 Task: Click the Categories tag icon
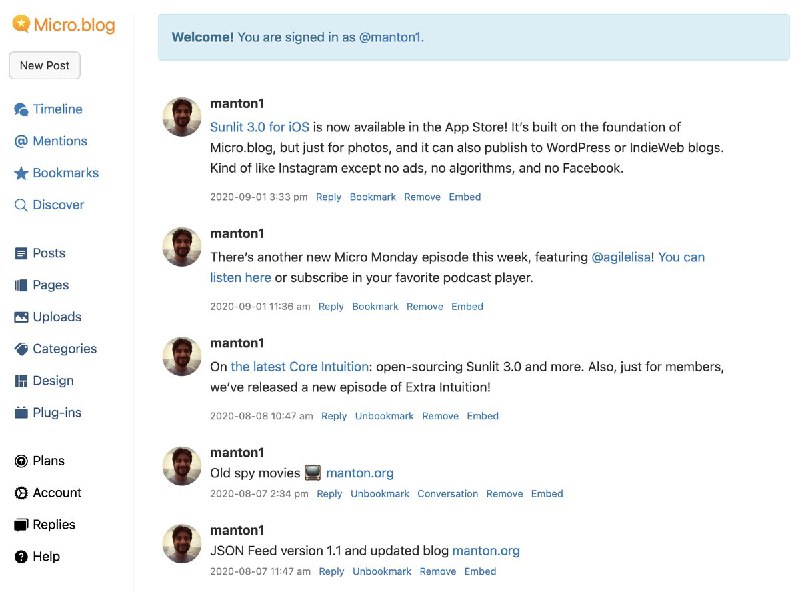[21, 349]
